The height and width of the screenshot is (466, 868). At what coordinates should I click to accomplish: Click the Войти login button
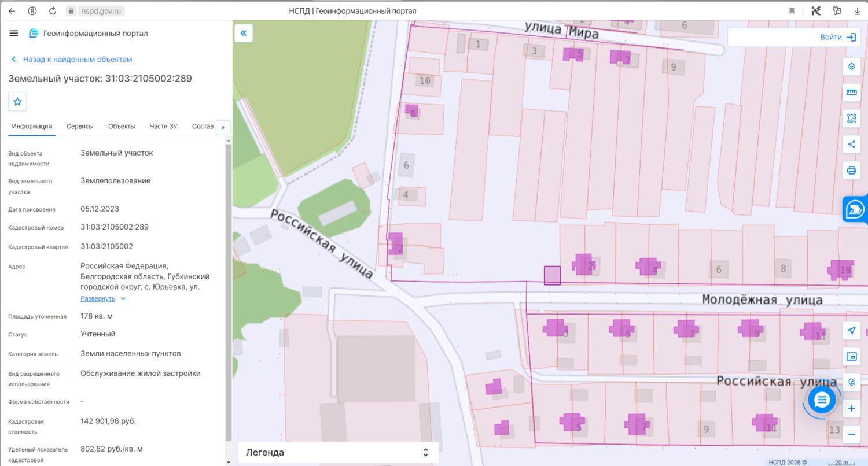pos(837,37)
